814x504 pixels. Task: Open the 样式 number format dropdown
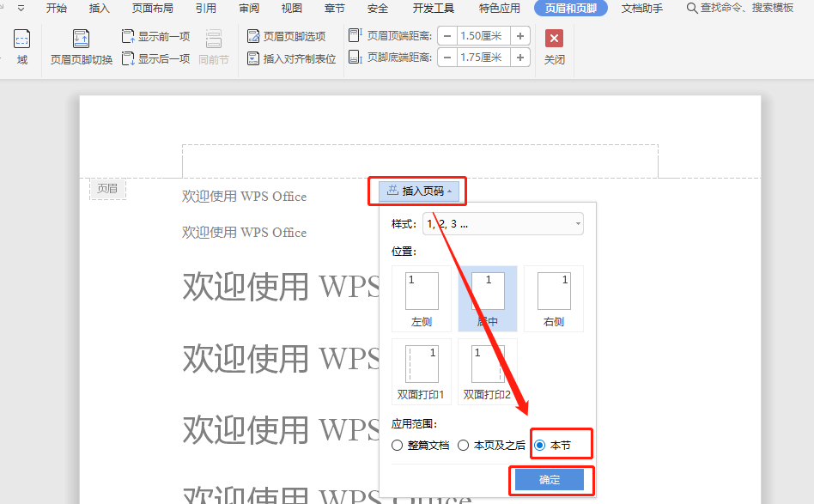503,224
